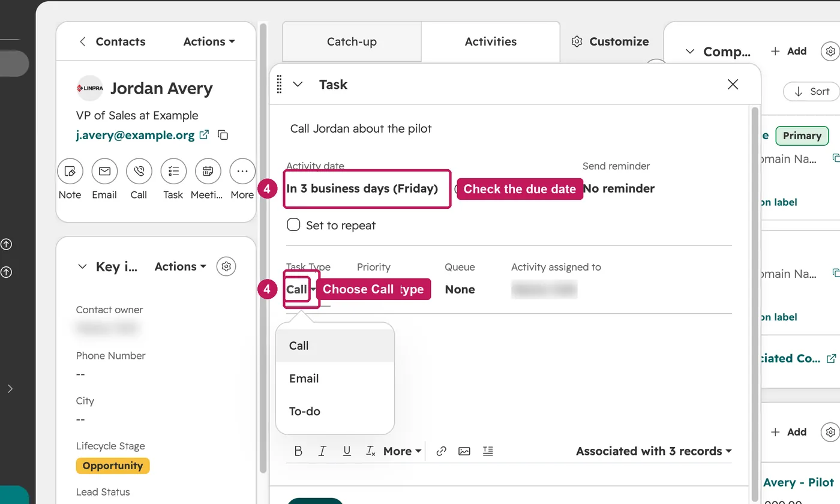Image resolution: width=840 pixels, height=504 pixels.
Task: Expand the Associated with 3 records dropdown
Action: [x=654, y=451]
